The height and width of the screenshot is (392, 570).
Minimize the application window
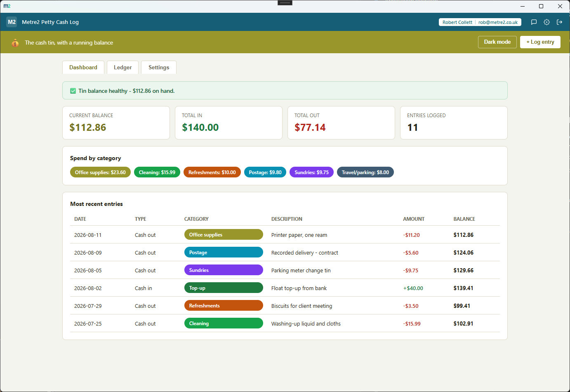tap(523, 6)
